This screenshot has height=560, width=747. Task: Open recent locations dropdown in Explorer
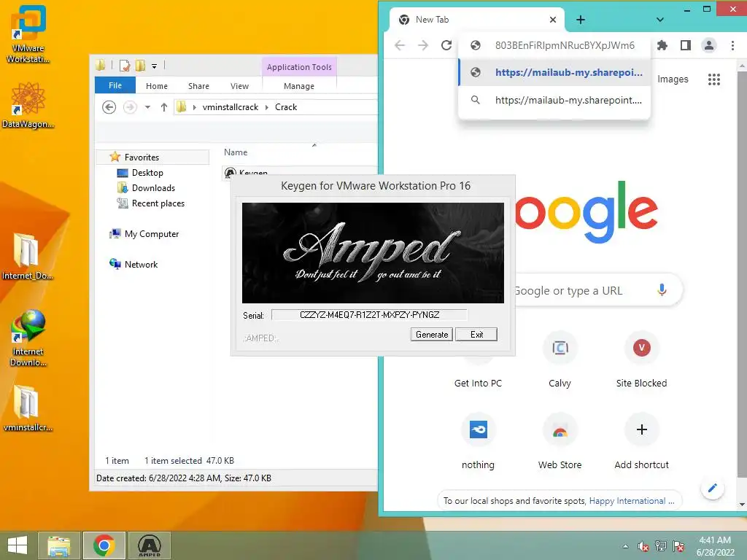pyautogui.click(x=147, y=107)
